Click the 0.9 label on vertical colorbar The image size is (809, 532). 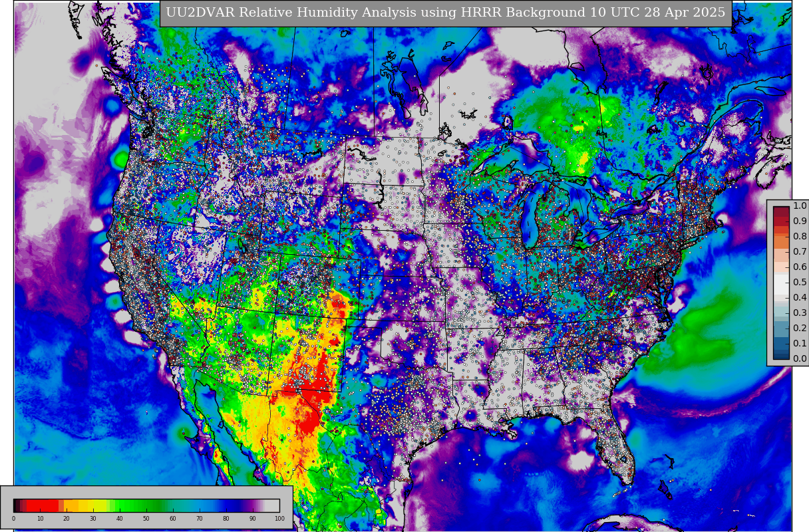800,221
